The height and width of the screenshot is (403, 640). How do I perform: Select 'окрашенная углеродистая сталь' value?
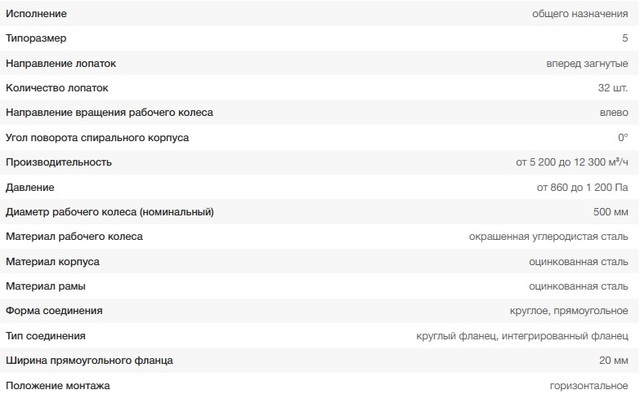pos(548,237)
